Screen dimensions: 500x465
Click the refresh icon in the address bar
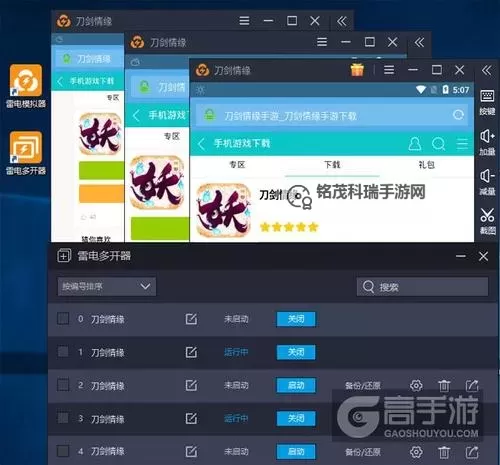[459, 115]
